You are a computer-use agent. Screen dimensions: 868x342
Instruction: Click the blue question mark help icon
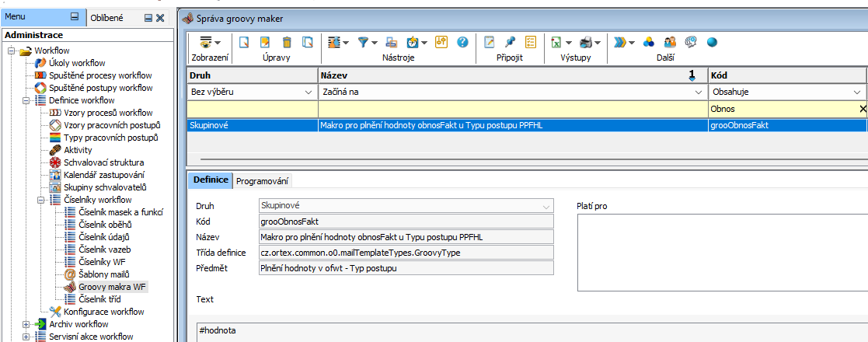tap(462, 42)
